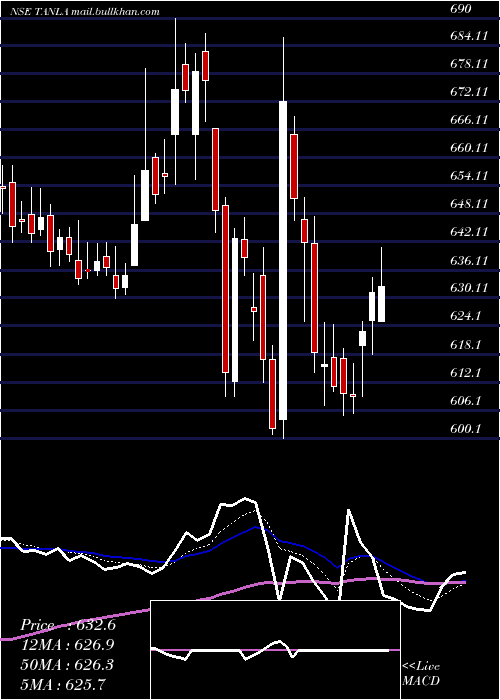Select the 612.1 price axis label
Image resolution: width=500 pixels, height=700 pixels.
click(x=466, y=372)
